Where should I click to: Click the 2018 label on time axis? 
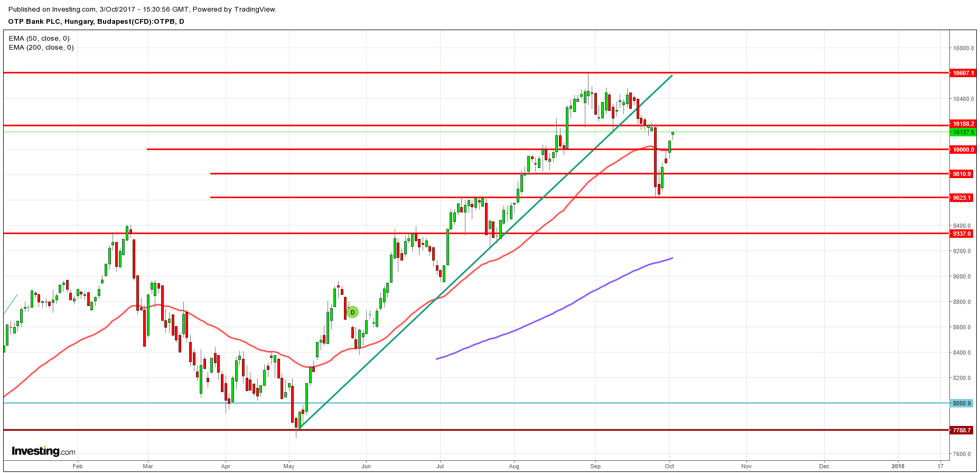click(898, 466)
